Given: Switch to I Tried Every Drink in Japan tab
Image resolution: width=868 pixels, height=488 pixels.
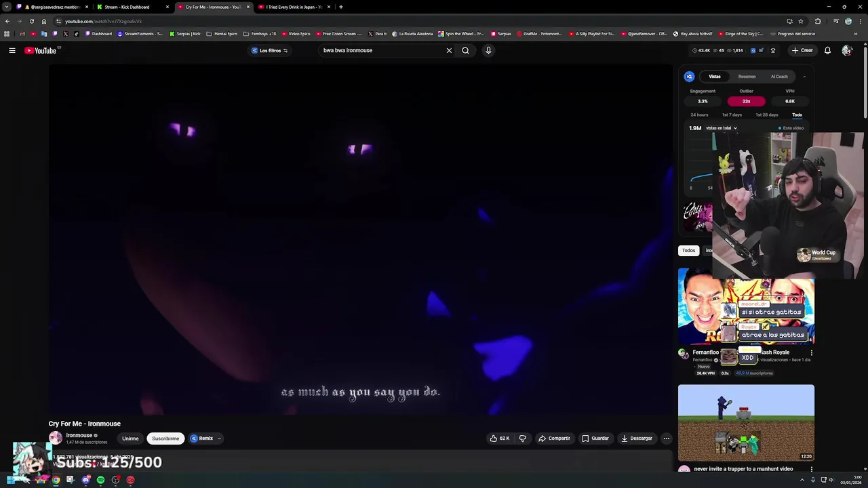Looking at the screenshot, I should pos(294,7).
